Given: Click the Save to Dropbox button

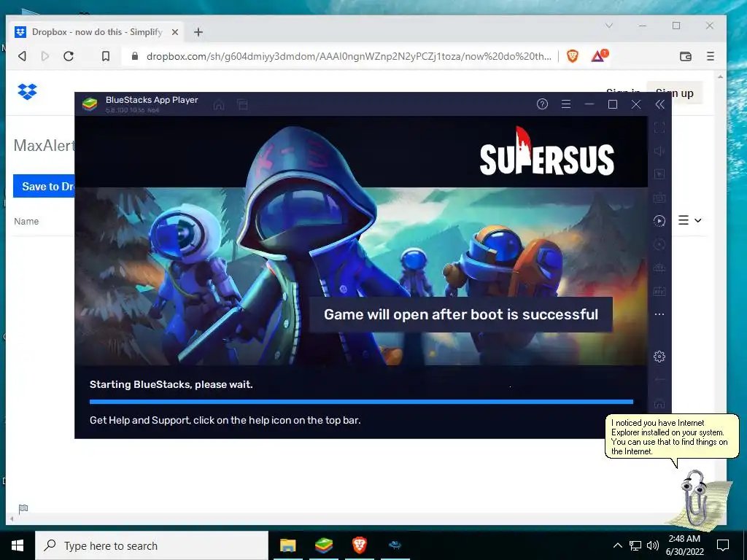Looking at the screenshot, I should [x=44, y=186].
